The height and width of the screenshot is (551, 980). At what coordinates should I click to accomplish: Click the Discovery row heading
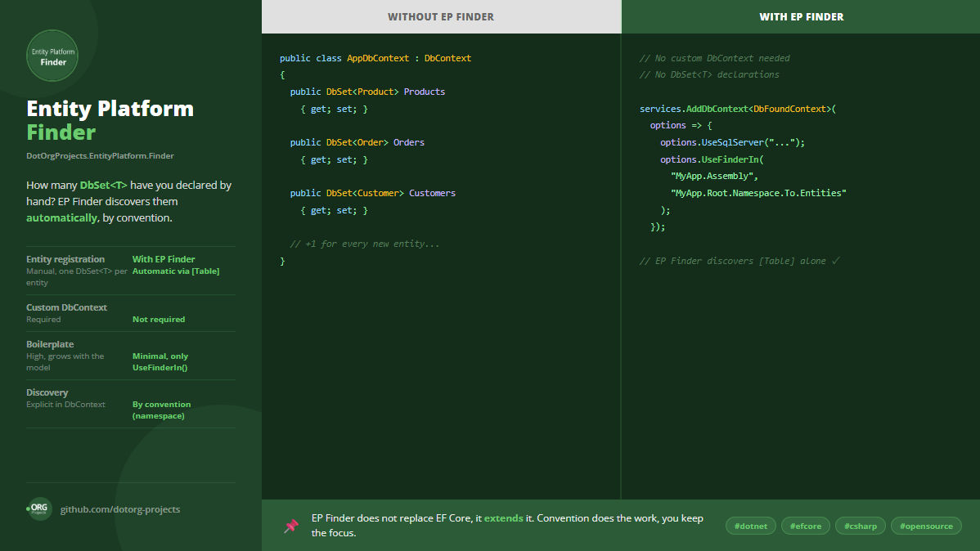(x=47, y=392)
